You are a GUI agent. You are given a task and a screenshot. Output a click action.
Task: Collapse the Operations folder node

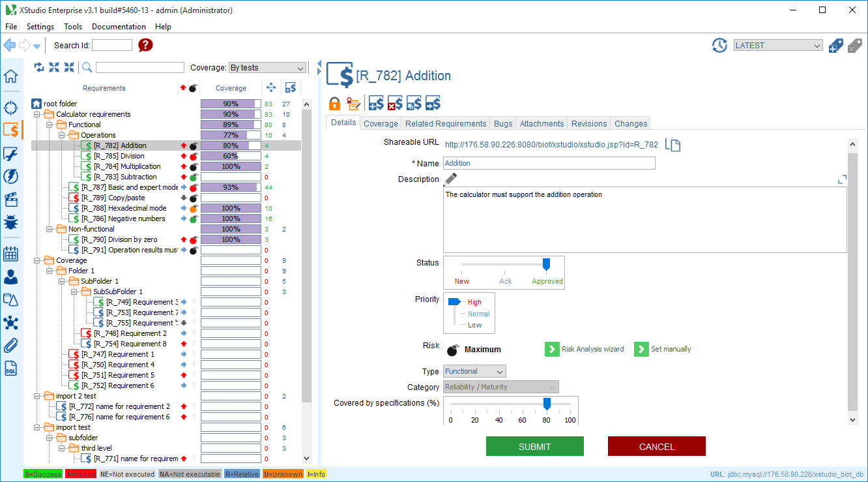pos(62,135)
